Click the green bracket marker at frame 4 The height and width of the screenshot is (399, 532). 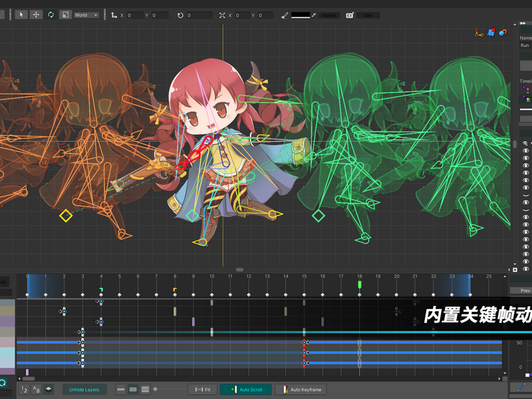(x=101, y=289)
